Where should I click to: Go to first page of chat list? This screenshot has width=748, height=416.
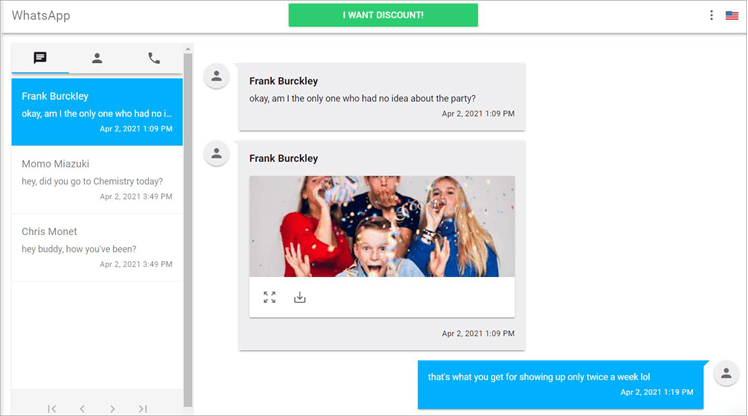coord(52,408)
